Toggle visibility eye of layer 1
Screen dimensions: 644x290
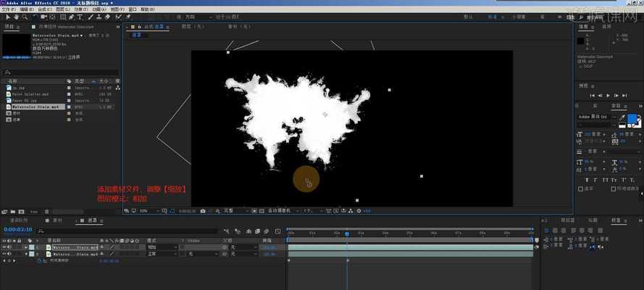4,247
